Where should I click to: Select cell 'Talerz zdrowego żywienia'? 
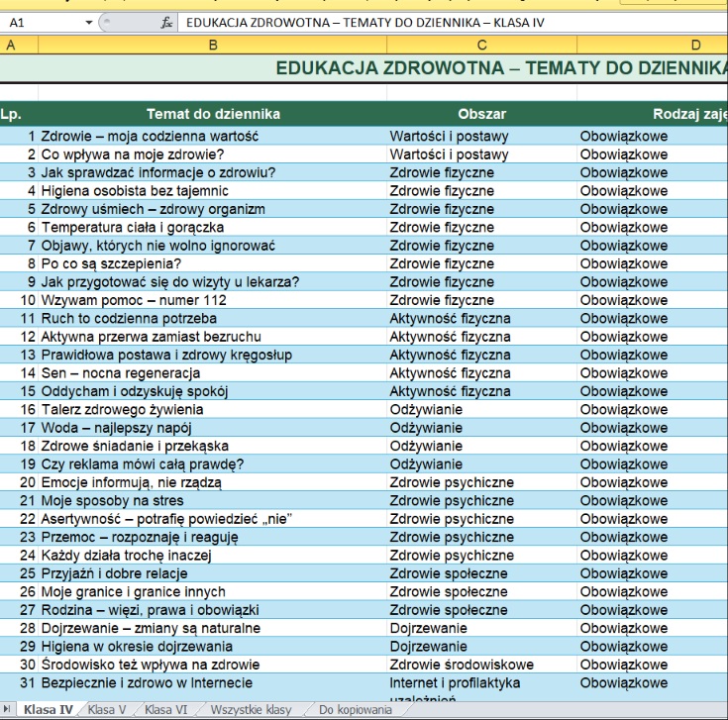pos(213,409)
